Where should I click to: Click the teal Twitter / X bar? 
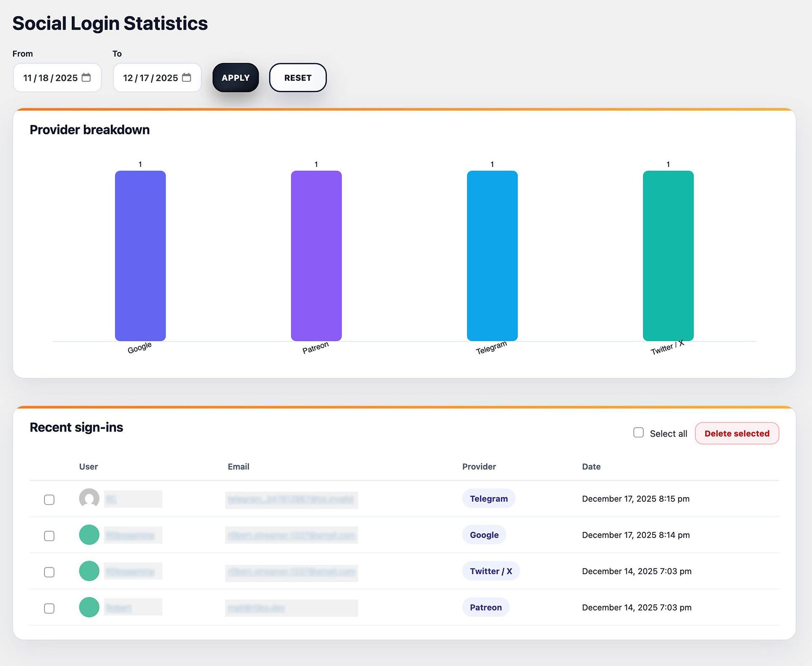tap(668, 256)
